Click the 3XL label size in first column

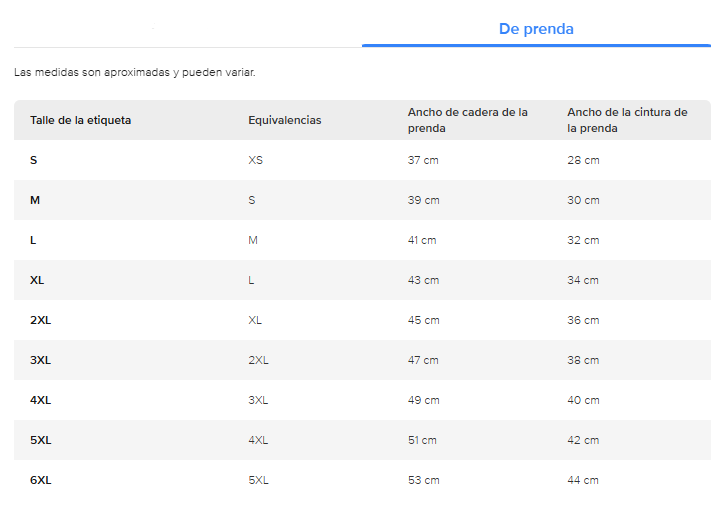click(41, 360)
